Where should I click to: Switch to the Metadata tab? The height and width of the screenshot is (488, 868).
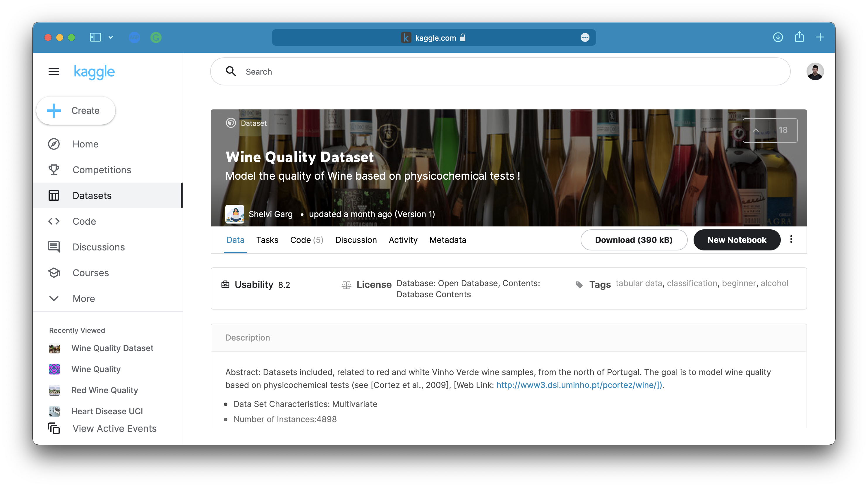click(x=448, y=240)
